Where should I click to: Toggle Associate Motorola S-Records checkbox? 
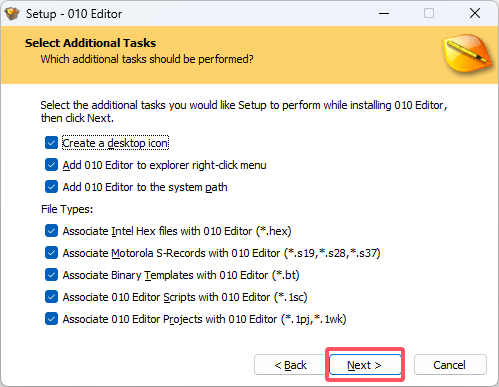point(51,253)
